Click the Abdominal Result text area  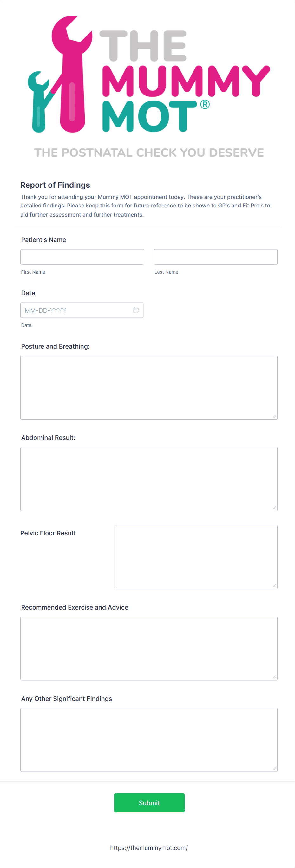[149, 479]
